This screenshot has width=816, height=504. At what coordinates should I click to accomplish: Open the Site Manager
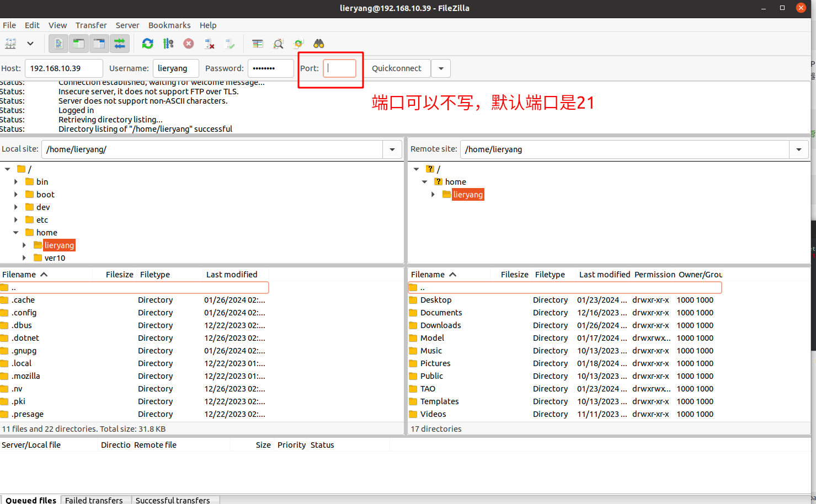coord(10,44)
